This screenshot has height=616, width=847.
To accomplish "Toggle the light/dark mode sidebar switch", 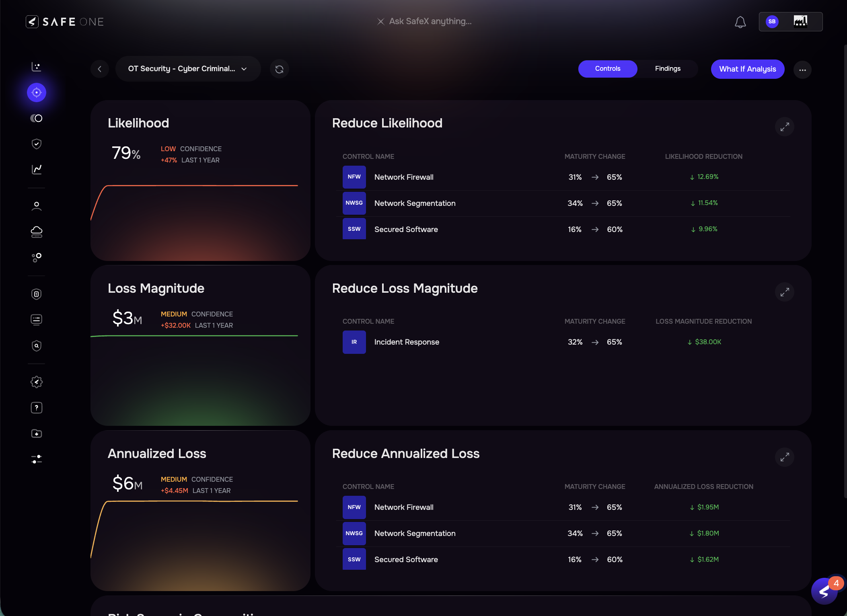I will coord(37,118).
